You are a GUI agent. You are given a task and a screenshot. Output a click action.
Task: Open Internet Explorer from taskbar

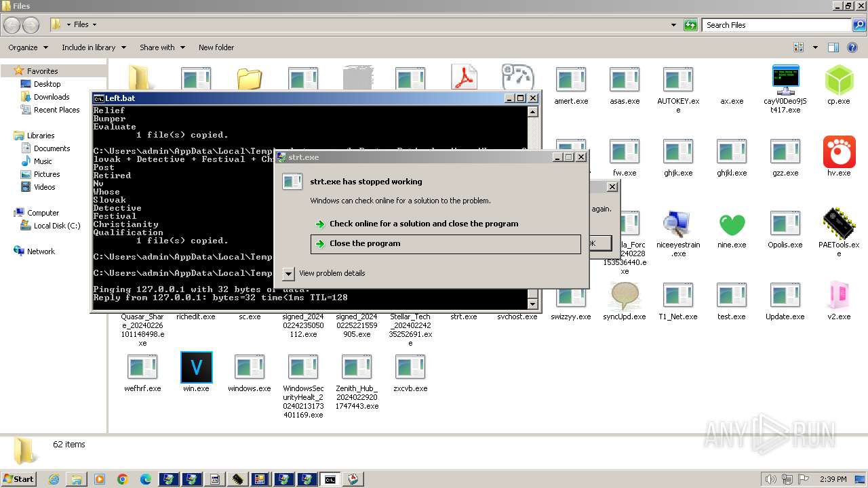(x=54, y=479)
